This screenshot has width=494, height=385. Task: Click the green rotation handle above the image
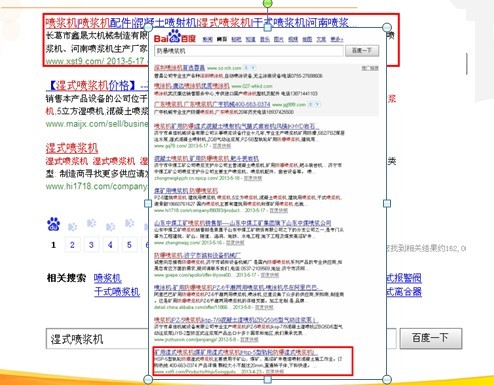click(268, 4)
